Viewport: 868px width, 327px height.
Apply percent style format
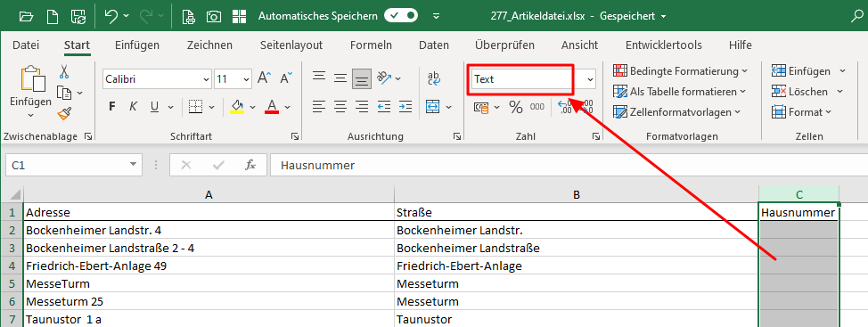point(516,107)
